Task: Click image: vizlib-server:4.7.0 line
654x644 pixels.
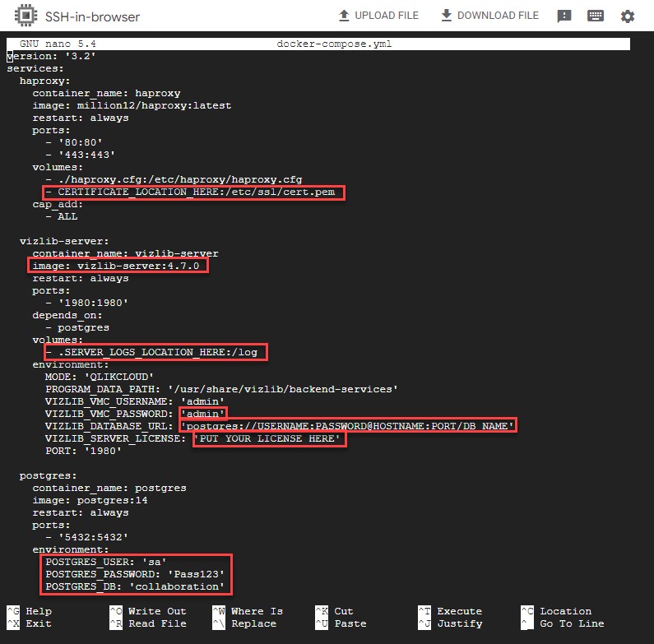Action: click(x=115, y=266)
